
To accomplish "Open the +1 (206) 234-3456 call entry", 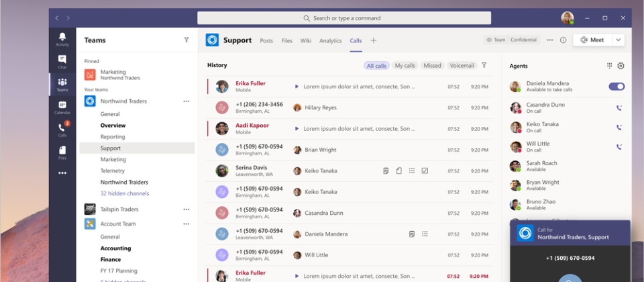I will click(350, 107).
